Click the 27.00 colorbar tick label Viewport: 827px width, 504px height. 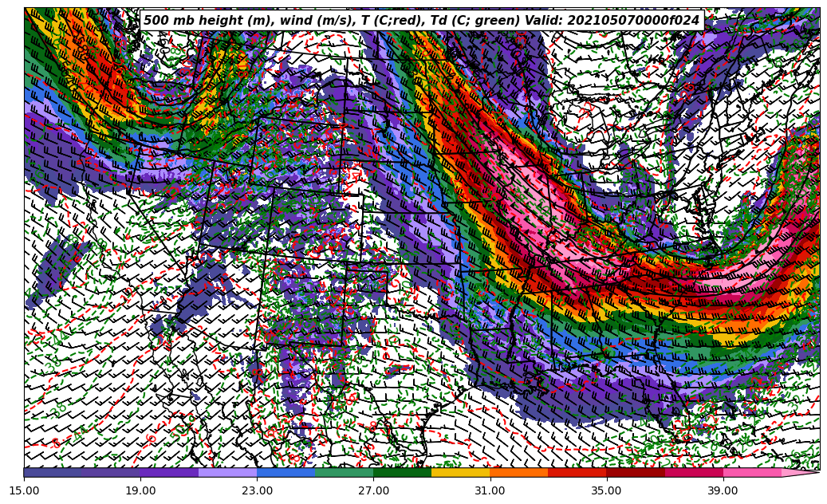click(374, 490)
